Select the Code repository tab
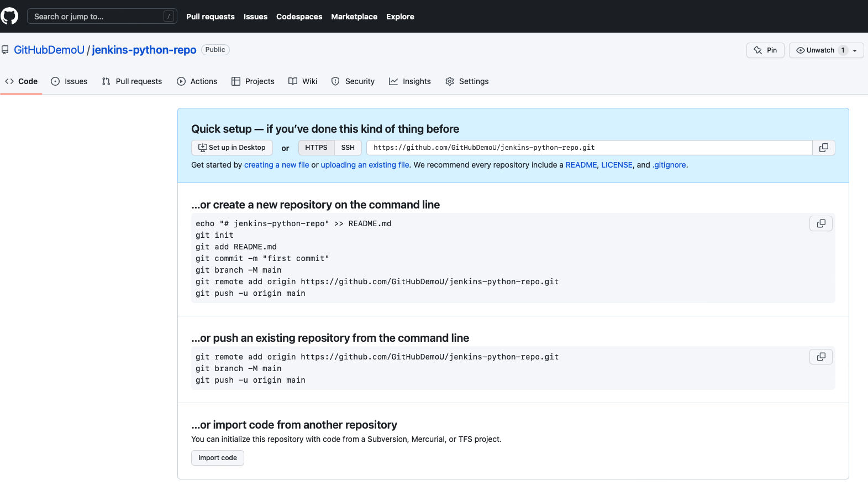Image resolution: width=868 pixels, height=485 pixels. tap(22, 81)
